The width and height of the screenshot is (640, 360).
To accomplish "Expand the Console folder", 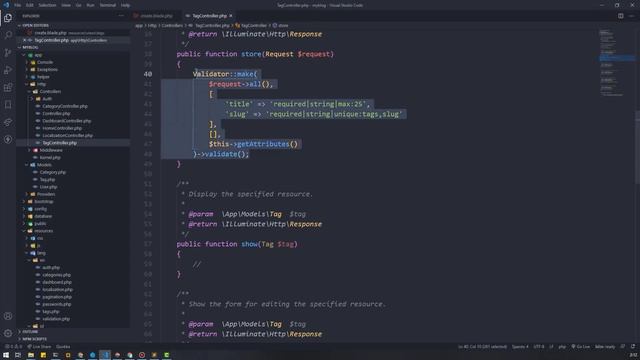I will [45, 62].
